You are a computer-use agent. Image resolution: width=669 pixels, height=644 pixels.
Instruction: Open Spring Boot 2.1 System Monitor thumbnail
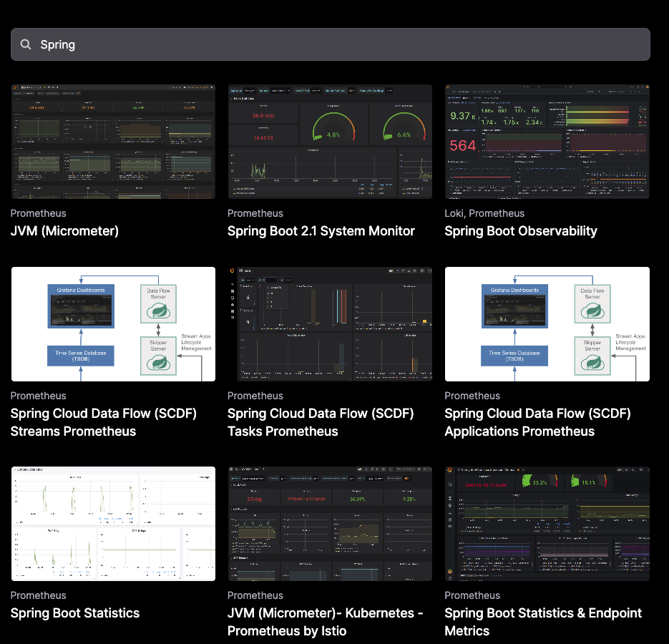click(x=330, y=142)
